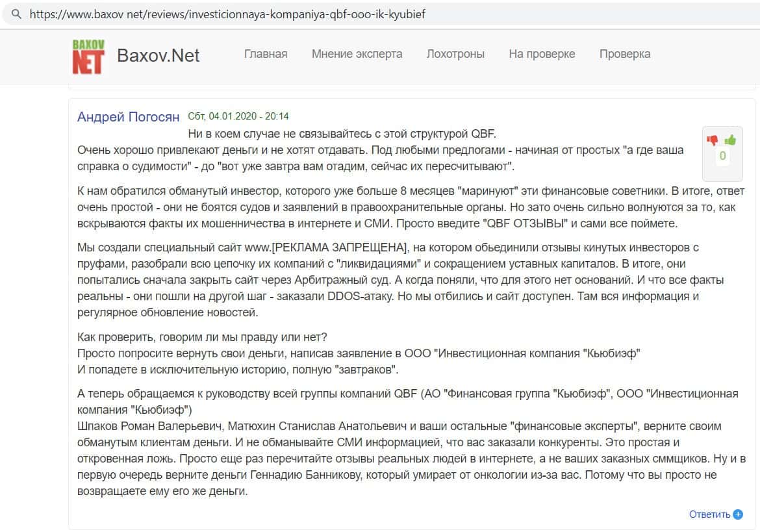The width and height of the screenshot is (760, 532).
Task: Downvote the comment with red thumbs-down
Action: (713, 140)
